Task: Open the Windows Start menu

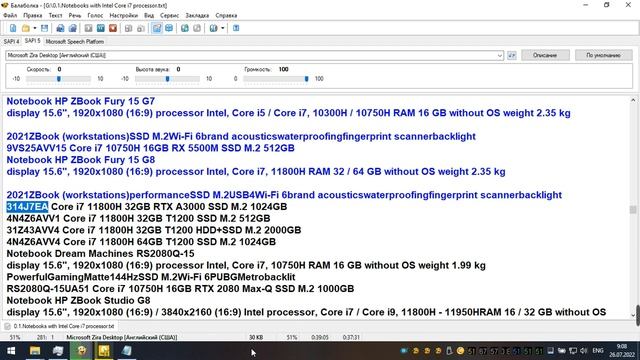Action: 11,351
